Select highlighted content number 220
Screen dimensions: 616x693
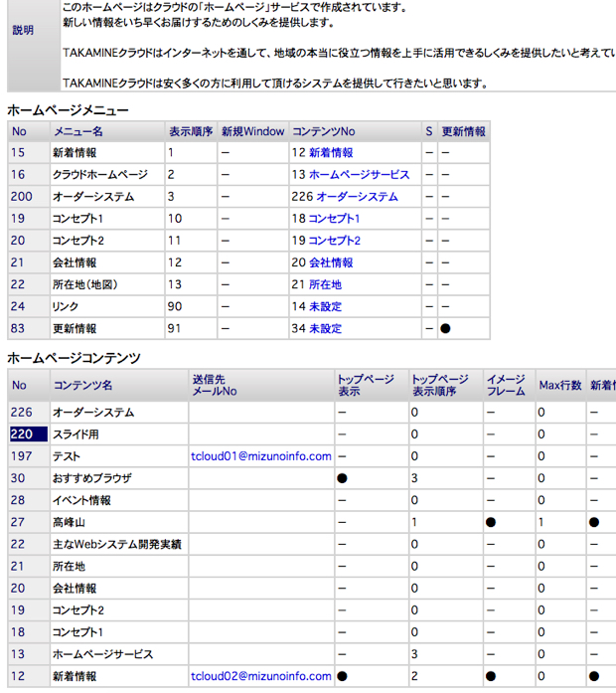coord(28,434)
